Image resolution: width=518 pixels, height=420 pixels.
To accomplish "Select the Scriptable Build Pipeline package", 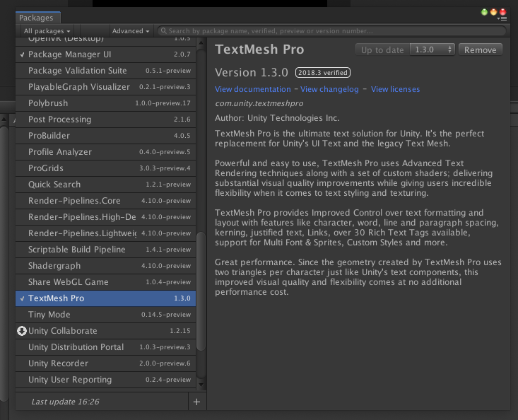I will [105, 249].
